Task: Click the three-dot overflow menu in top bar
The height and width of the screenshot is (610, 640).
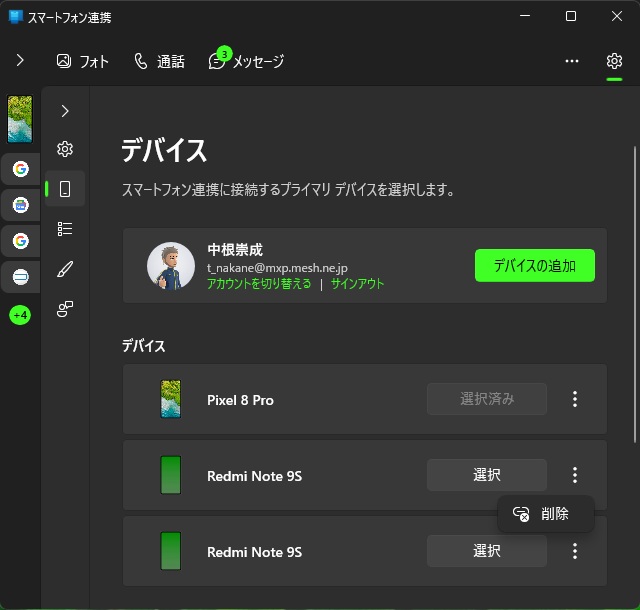Action: [x=571, y=61]
